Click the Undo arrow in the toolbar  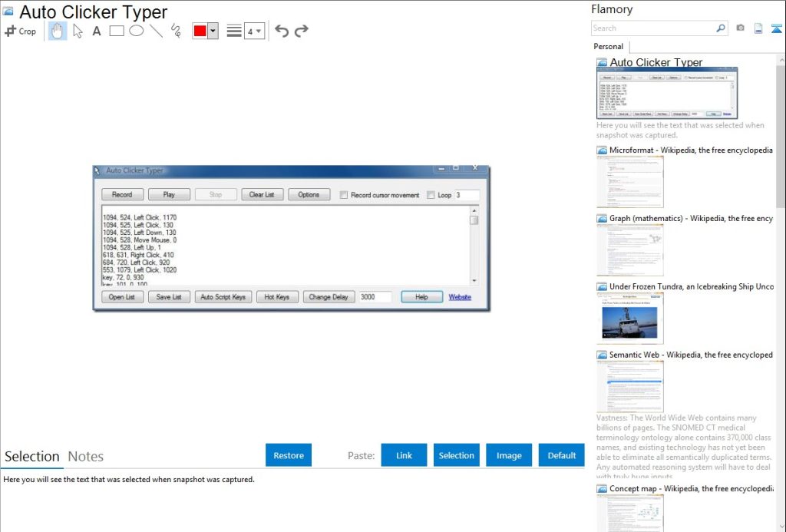click(x=281, y=31)
